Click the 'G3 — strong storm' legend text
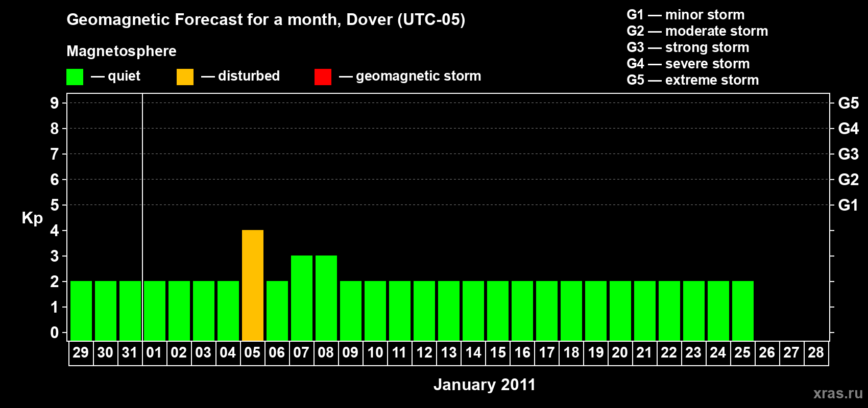 (x=688, y=47)
